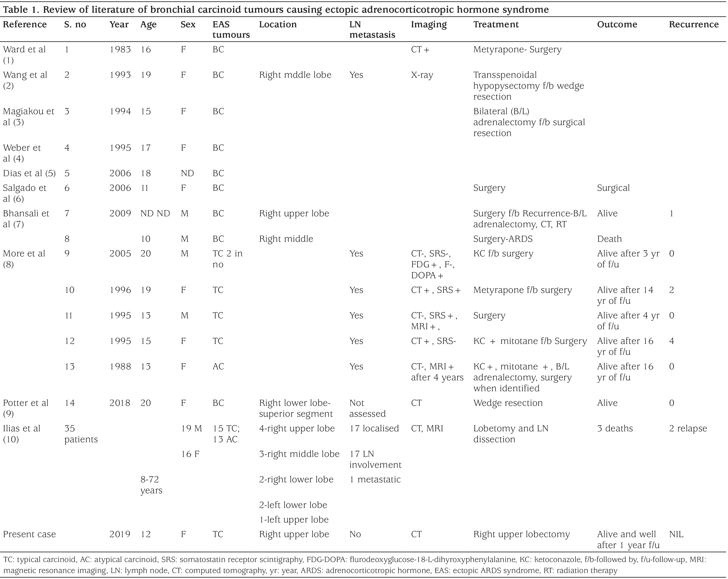Image resolution: width=728 pixels, height=579 pixels.
Task: Click 'CT-, MRI+ after 4 years' cell
Action: tap(437, 372)
